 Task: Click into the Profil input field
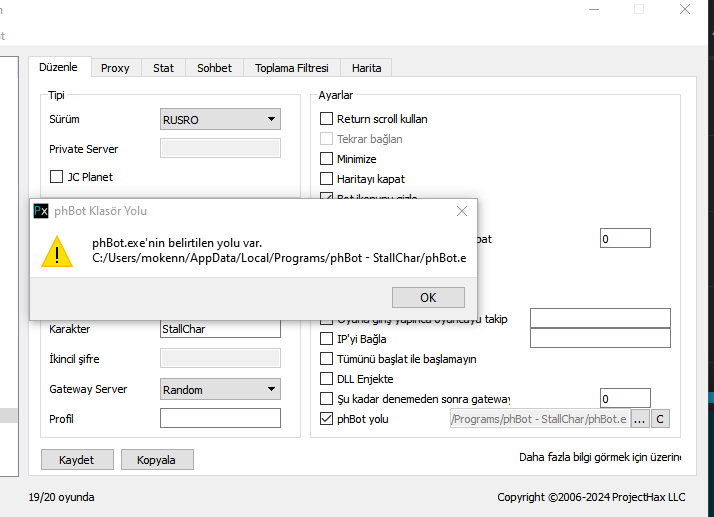(220, 419)
